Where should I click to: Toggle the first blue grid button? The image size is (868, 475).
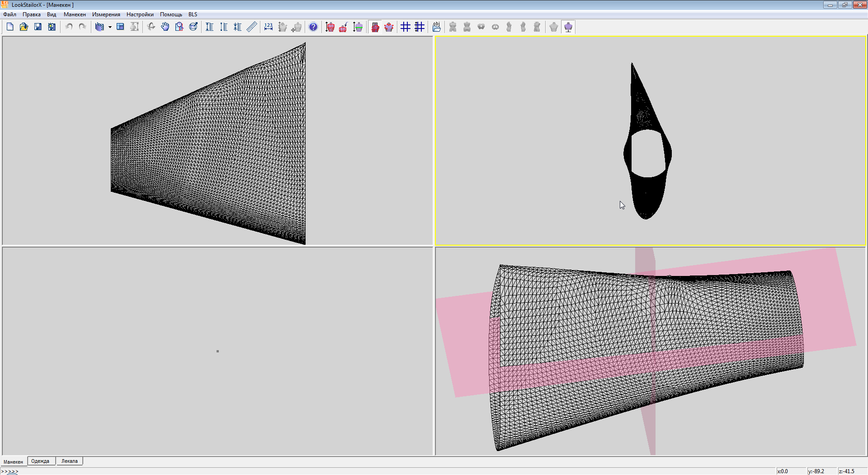[x=406, y=27]
